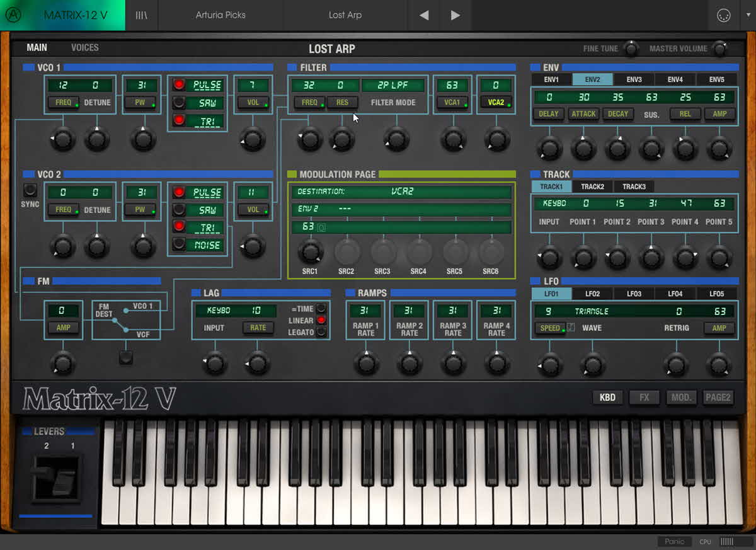
Task: Go to the next preset arrow
Action: click(455, 15)
